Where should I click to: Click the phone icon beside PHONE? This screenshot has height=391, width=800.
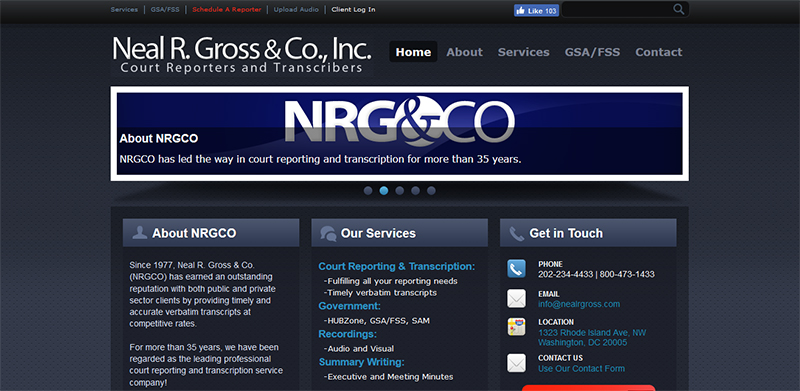[516, 268]
